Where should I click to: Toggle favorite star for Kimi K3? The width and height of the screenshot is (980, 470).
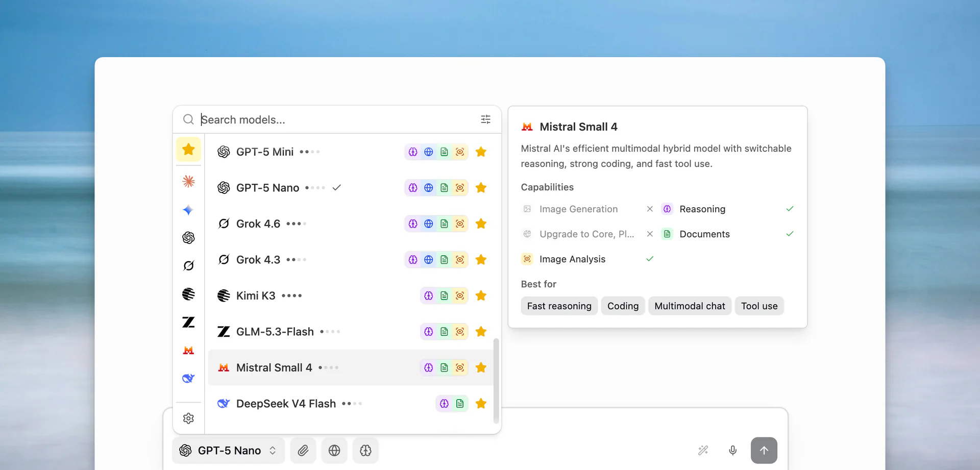coord(481,295)
